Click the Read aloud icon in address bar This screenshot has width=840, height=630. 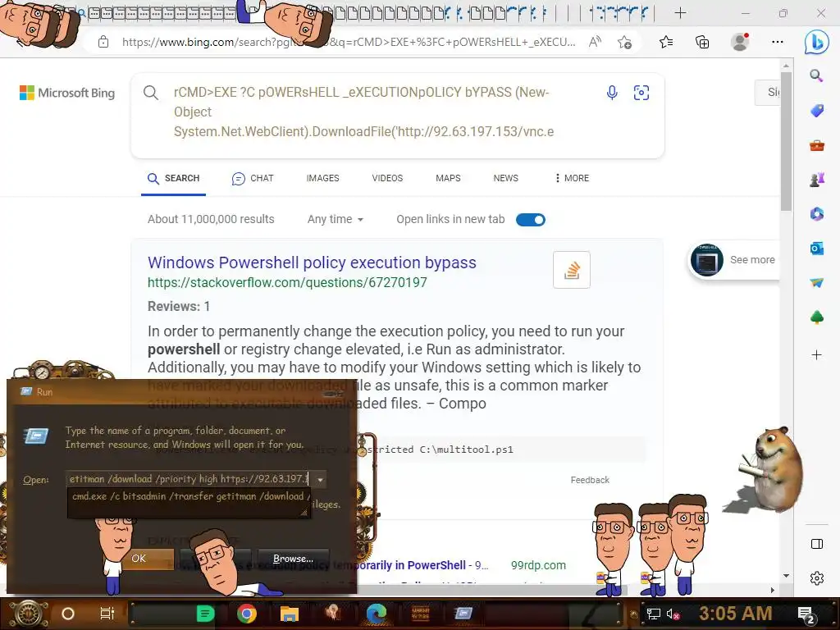click(595, 42)
